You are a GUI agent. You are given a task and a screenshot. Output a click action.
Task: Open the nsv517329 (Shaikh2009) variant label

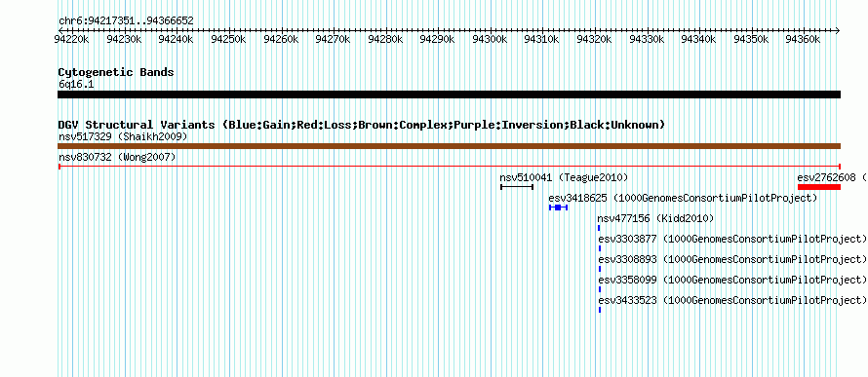tap(123, 136)
